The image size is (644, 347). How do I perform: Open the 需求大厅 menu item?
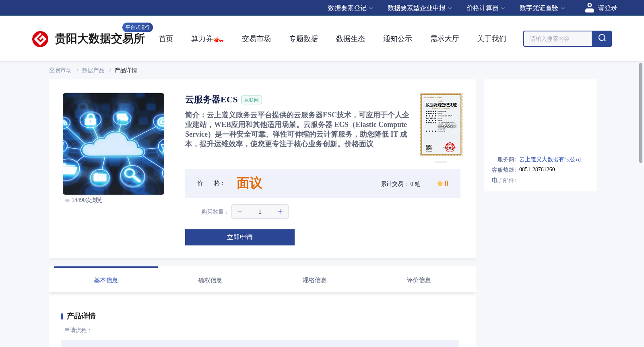pos(445,39)
